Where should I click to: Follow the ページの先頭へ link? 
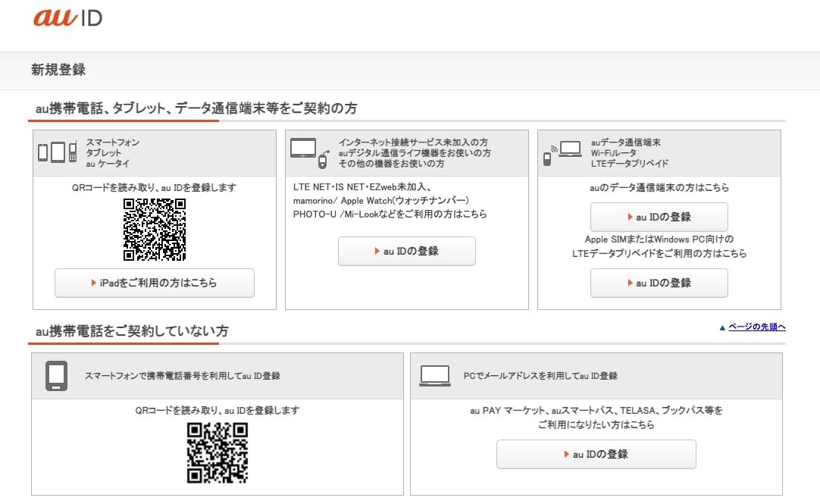(x=757, y=327)
